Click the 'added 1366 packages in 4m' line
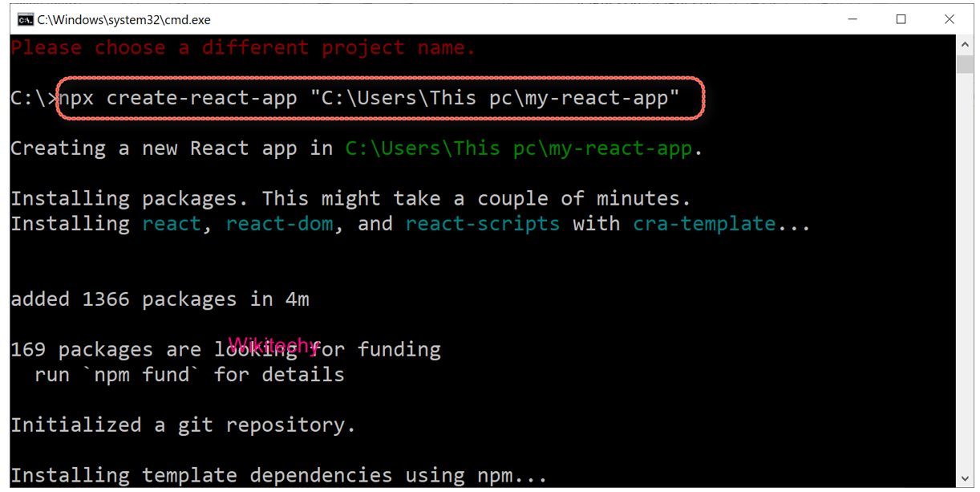 tap(160, 299)
